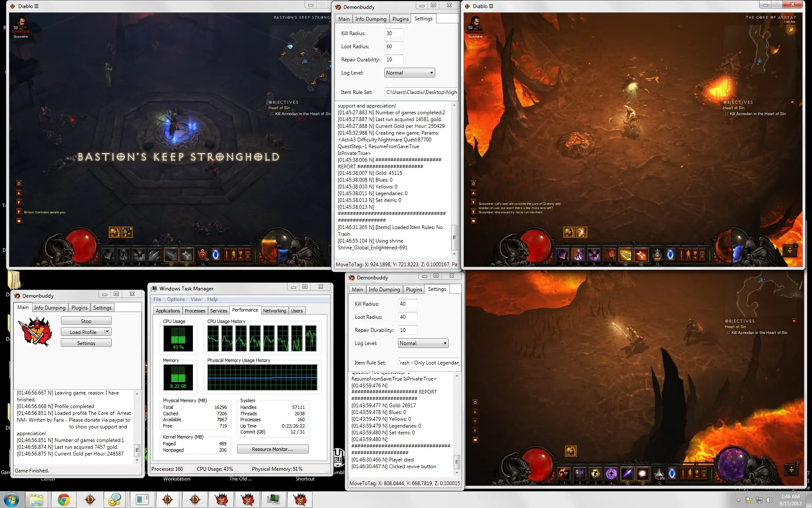The height and width of the screenshot is (508, 812).
Task: Click the Scoundrel follower portrait in Bastion's Keep window
Action: coord(21,24)
